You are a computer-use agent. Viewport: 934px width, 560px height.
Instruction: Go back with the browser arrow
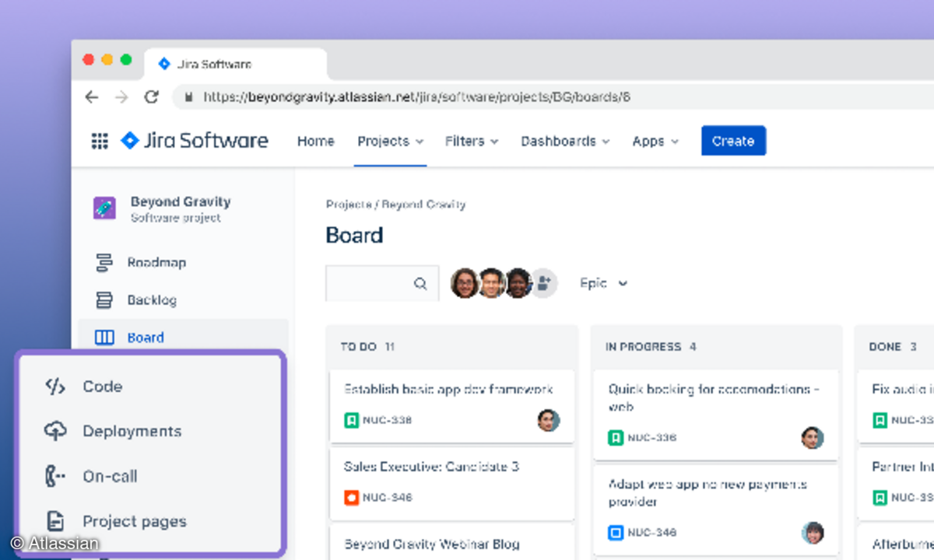click(x=92, y=97)
